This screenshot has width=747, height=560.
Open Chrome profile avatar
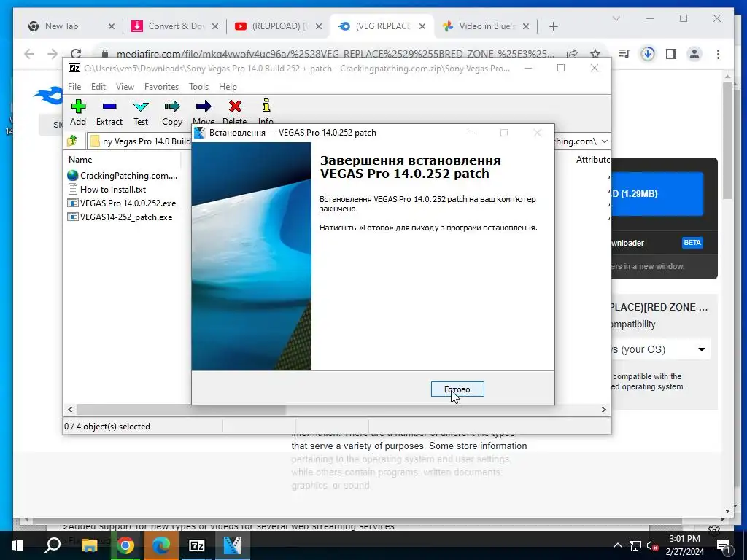pos(694,54)
